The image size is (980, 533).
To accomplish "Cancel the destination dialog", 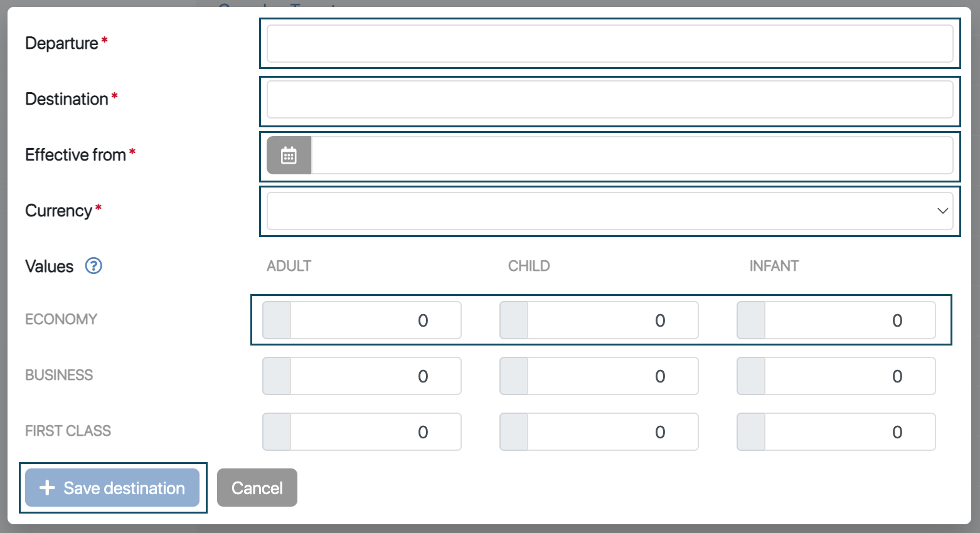I will pyautogui.click(x=257, y=488).
